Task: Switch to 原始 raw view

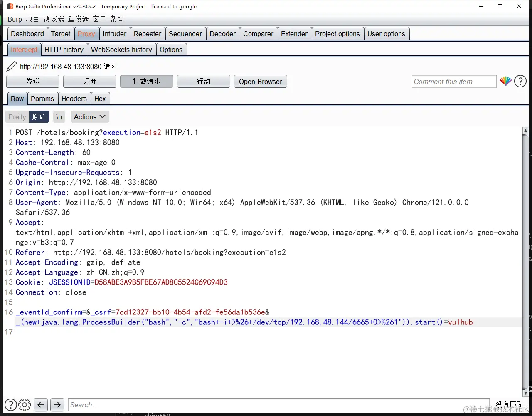Action: [39, 117]
